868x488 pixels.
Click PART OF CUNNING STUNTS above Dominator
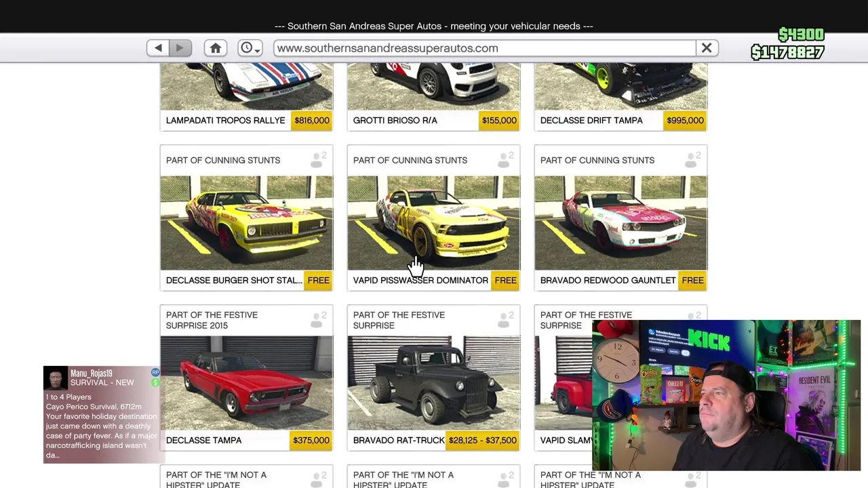pyautogui.click(x=410, y=161)
